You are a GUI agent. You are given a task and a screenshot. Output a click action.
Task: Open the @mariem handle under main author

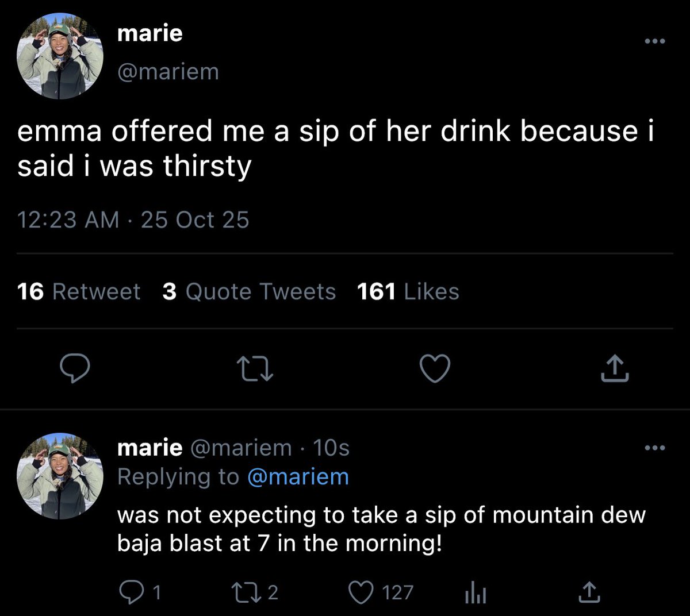pos(168,72)
